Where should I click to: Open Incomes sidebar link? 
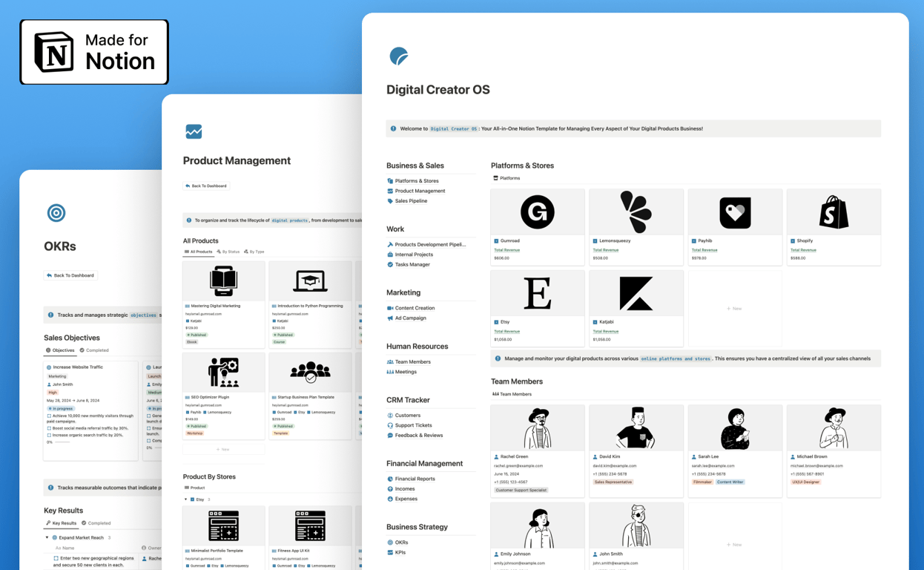coord(405,489)
